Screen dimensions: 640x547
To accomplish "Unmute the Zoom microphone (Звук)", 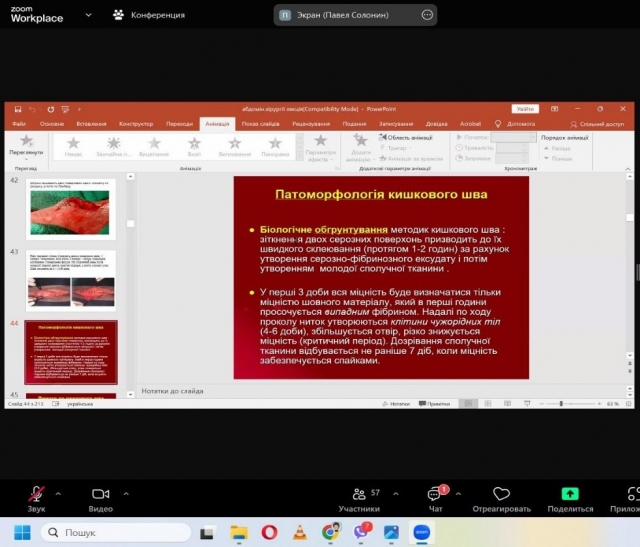I will tap(36, 494).
